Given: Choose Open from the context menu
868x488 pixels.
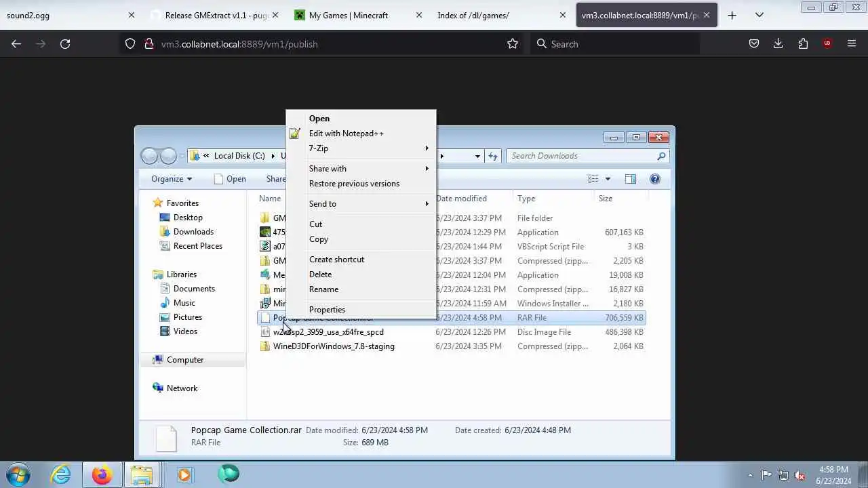Looking at the screenshot, I should click(361, 119).
